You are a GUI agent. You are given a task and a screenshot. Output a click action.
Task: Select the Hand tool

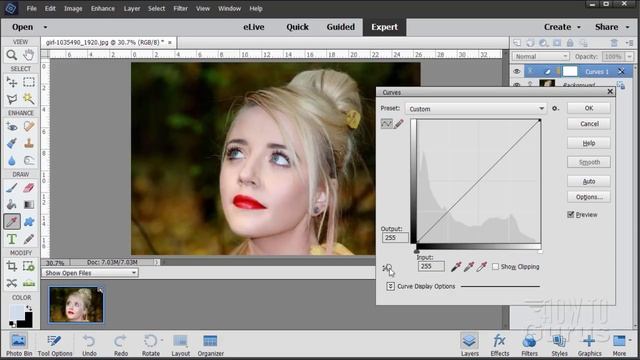click(x=29, y=55)
